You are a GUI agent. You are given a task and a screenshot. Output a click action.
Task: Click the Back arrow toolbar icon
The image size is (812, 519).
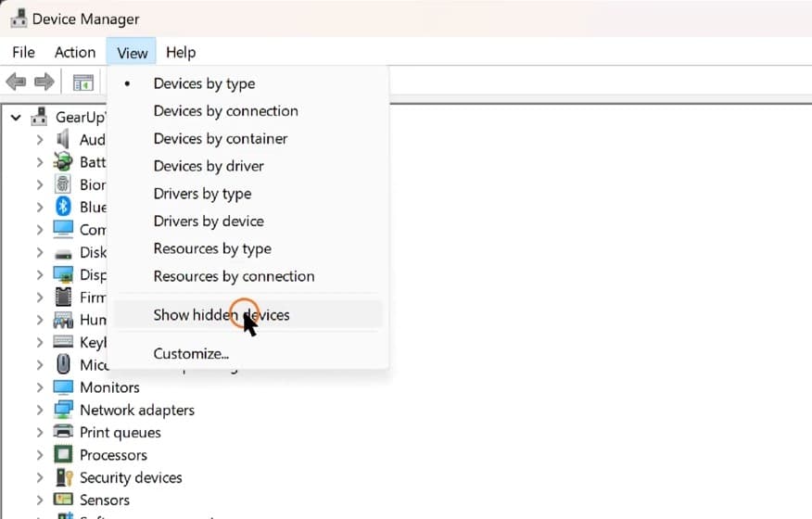click(16, 82)
